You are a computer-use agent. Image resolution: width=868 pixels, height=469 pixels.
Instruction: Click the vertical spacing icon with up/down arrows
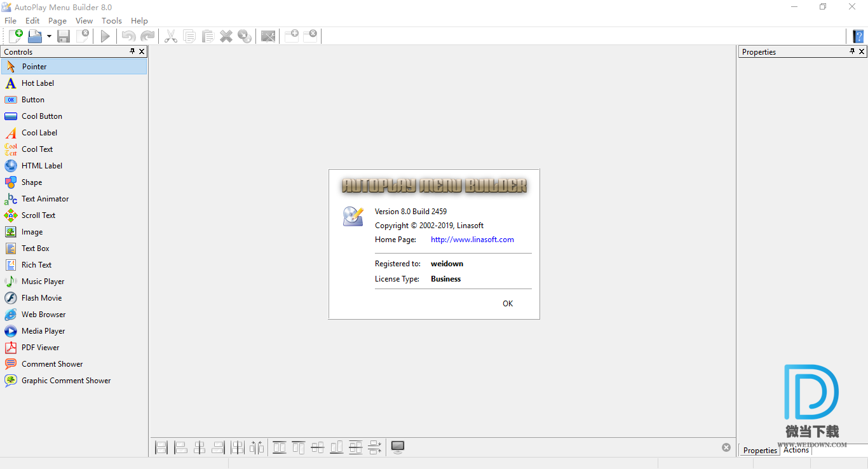coord(375,447)
